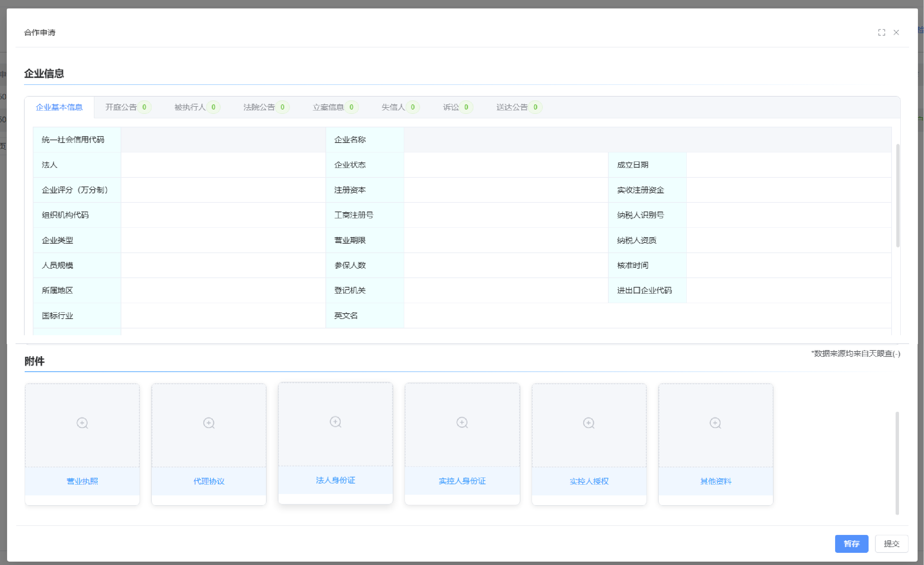
Task: Select the 法院公告 tab
Action: pos(259,107)
